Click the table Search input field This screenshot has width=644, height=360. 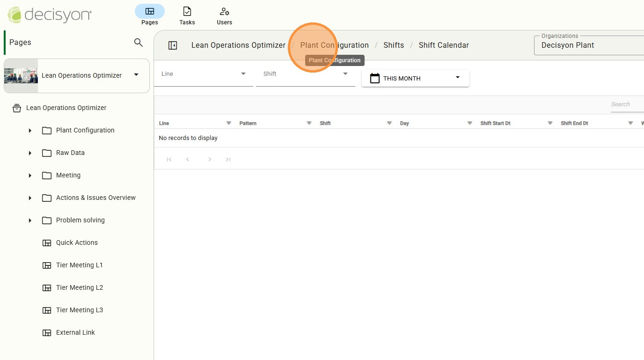tap(626, 104)
